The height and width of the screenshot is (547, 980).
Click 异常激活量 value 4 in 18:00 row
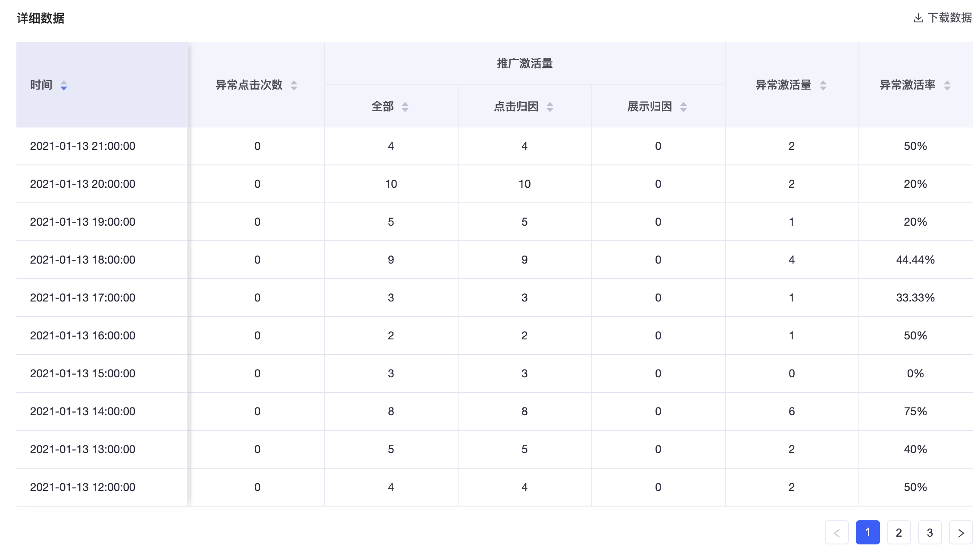(x=792, y=260)
